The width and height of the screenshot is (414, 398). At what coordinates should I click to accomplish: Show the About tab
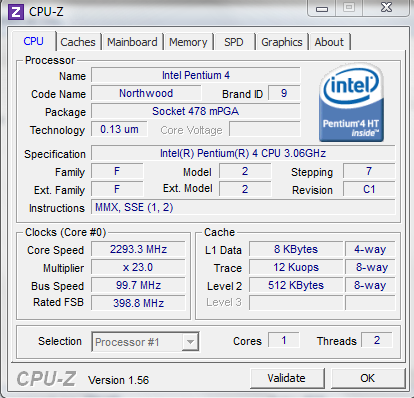329,42
